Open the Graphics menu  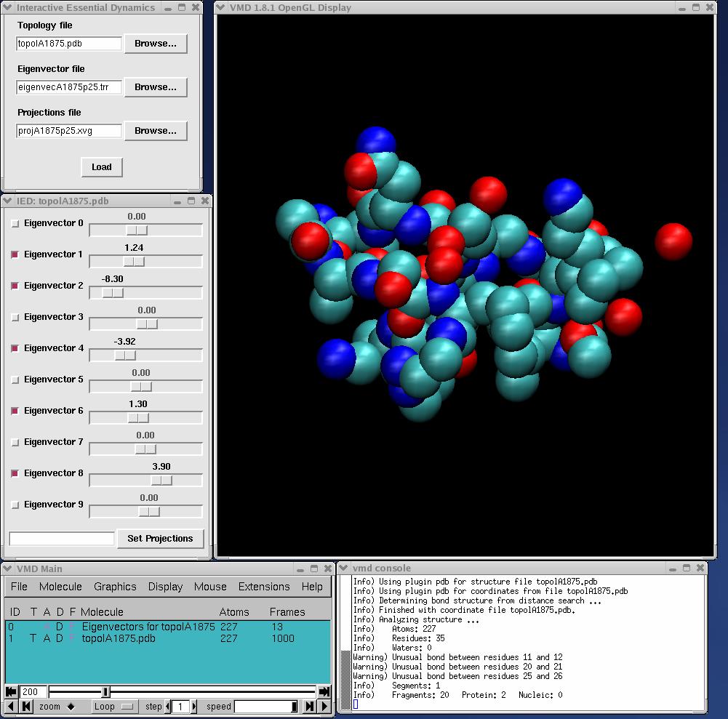[x=115, y=587]
